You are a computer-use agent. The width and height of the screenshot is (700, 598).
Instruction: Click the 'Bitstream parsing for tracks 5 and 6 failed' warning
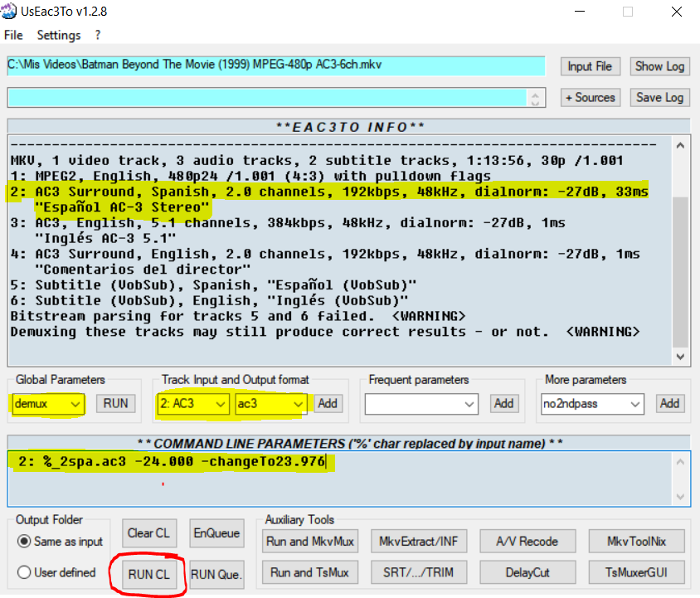coord(238,316)
